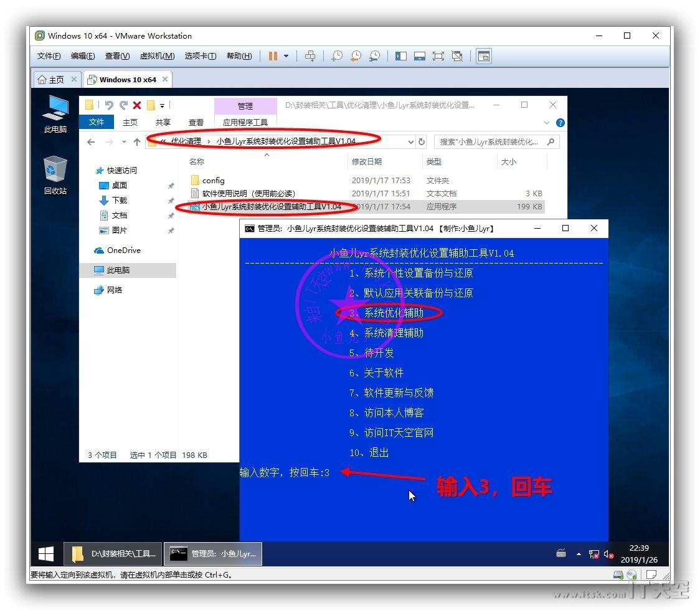Open the 虚拟机(M) menu

(x=157, y=56)
